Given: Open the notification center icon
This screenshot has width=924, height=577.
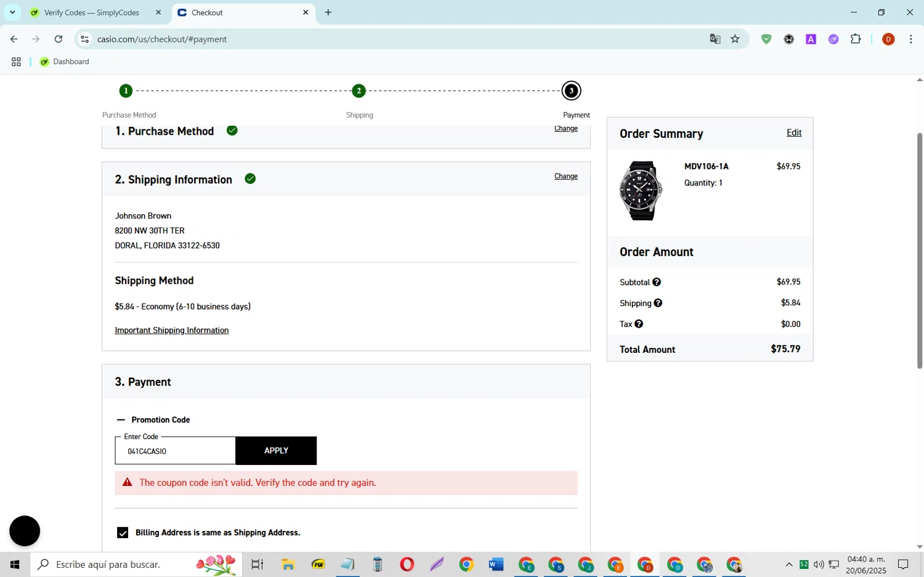Looking at the screenshot, I should [x=903, y=564].
